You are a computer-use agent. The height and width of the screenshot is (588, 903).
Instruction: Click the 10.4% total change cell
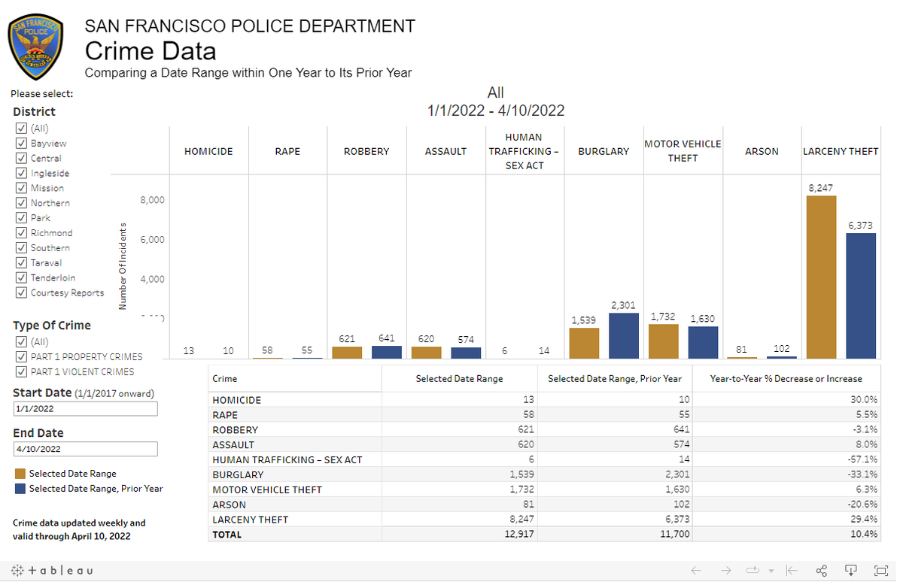coord(865,535)
